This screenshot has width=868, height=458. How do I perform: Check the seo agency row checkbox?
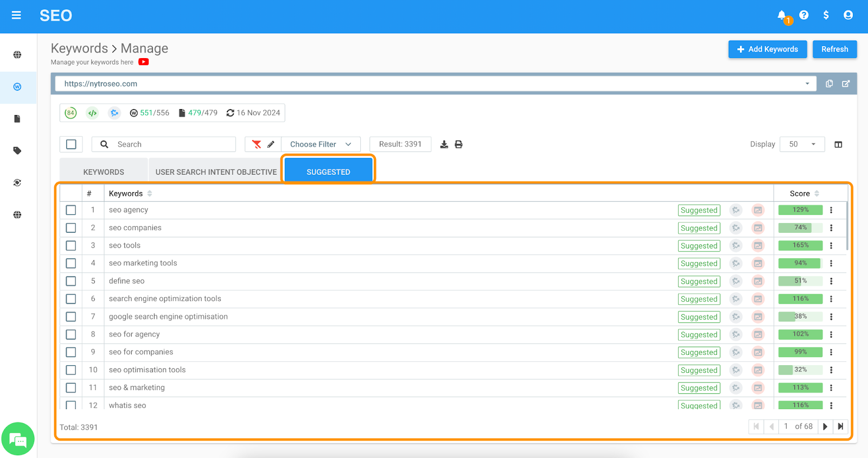pyautogui.click(x=71, y=210)
